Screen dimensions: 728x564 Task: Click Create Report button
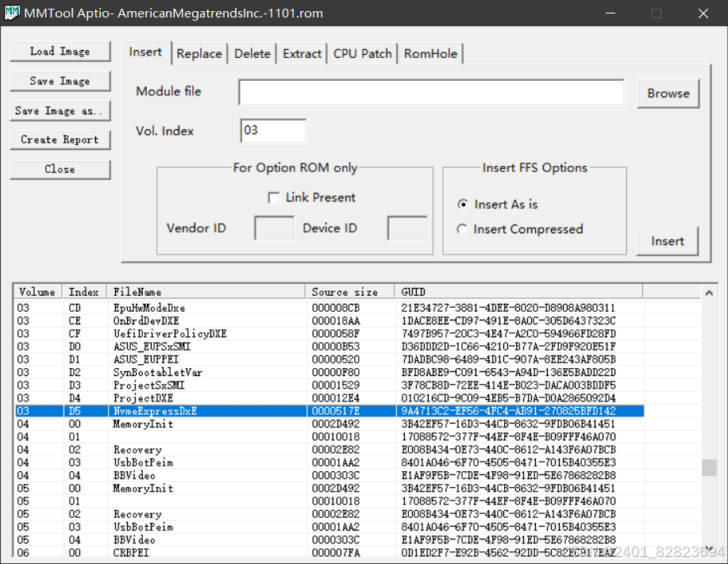[x=60, y=140]
